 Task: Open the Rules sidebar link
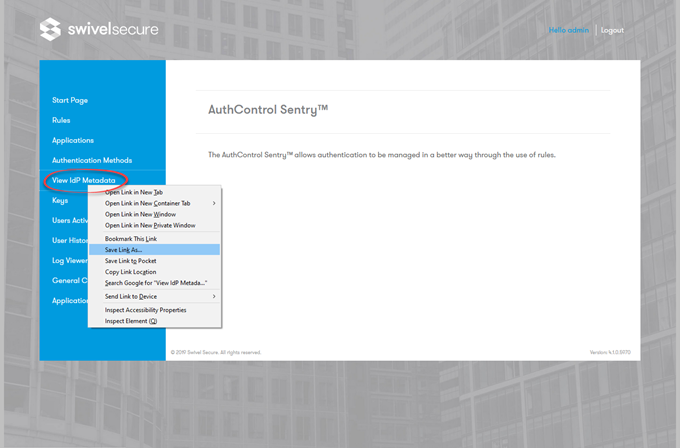61,120
